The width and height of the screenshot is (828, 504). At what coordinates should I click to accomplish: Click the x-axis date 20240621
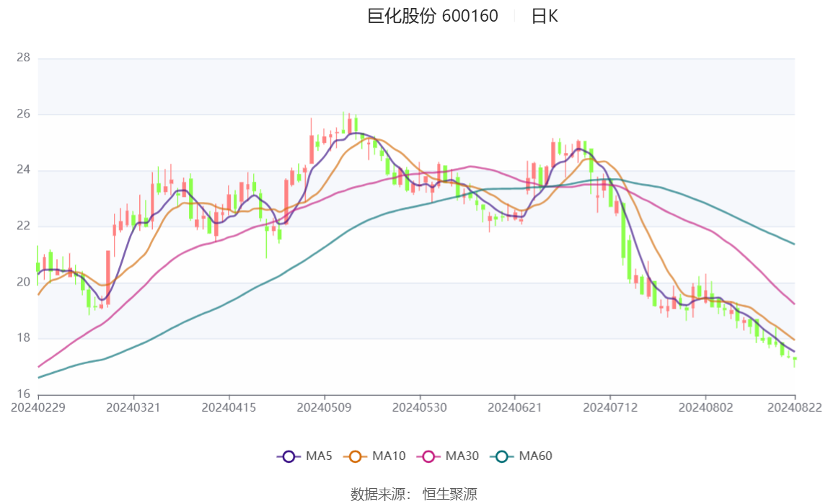pos(514,408)
